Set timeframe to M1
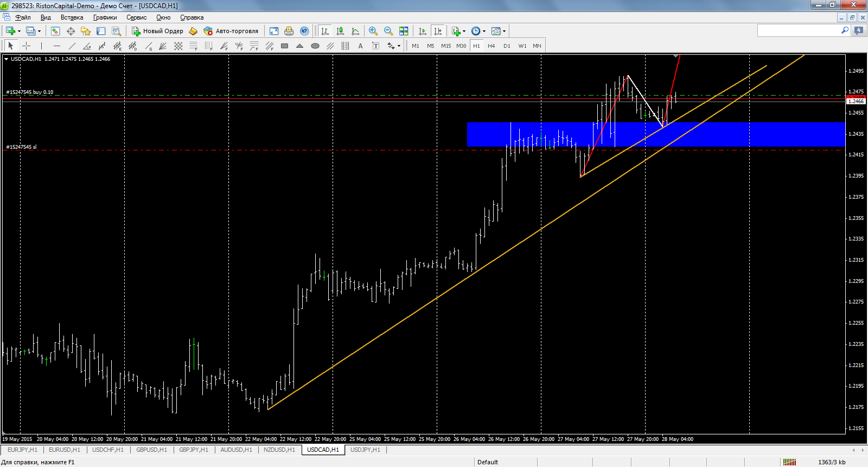 click(416, 46)
